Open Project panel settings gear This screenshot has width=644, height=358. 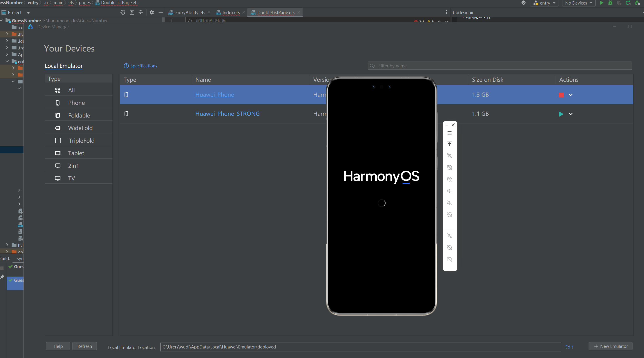(x=152, y=12)
